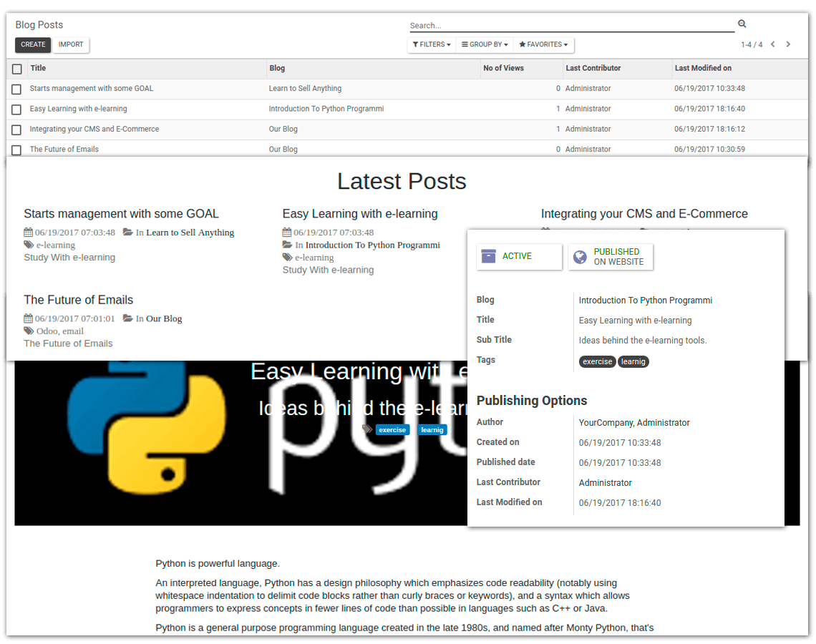Click the exercise tag in Tags field

[x=597, y=361]
